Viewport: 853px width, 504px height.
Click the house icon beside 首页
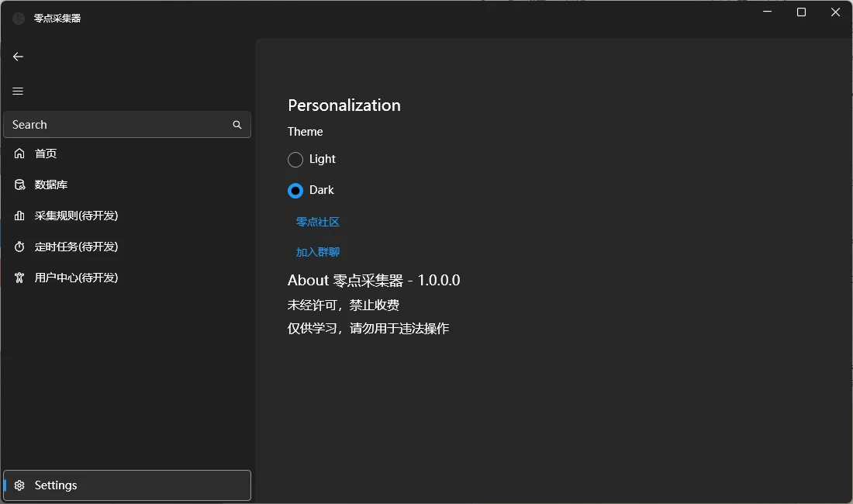click(19, 154)
